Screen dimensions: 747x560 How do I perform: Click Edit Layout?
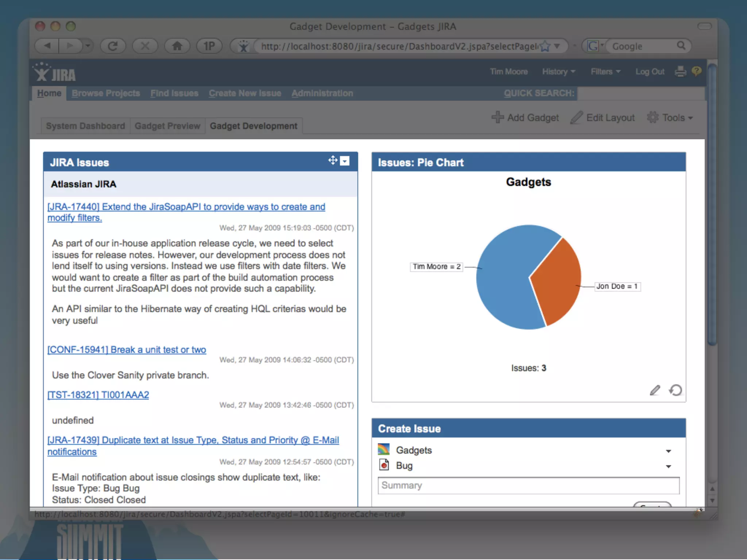602,117
